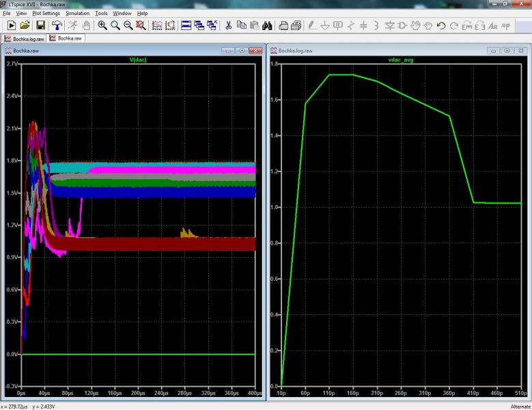The height and width of the screenshot is (410, 532).
Task: Save using the floppy disk icon
Action: 40,25
